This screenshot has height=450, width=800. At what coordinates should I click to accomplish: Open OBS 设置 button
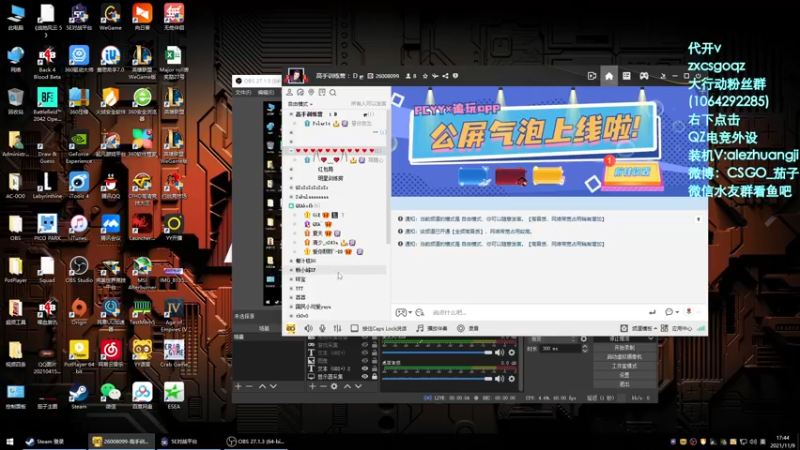click(x=624, y=375)
